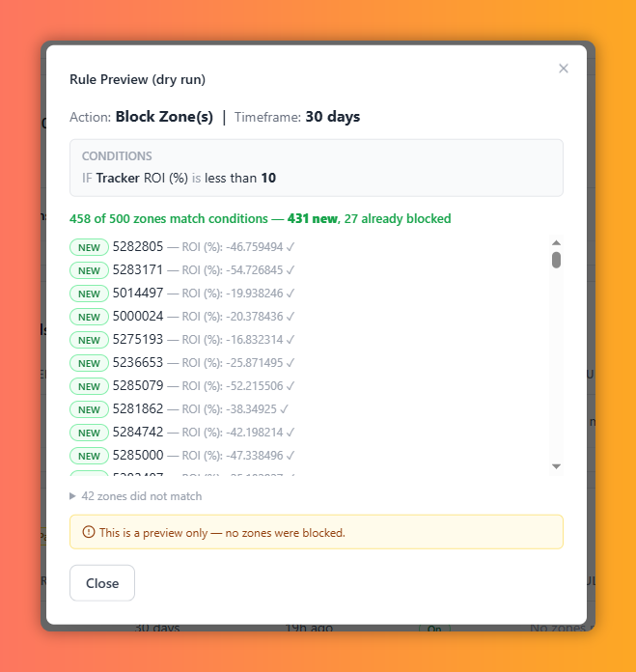Click the checkmark next to zone 5285079 ROI
Screen dimensions: 636x672
click(290, 385)
